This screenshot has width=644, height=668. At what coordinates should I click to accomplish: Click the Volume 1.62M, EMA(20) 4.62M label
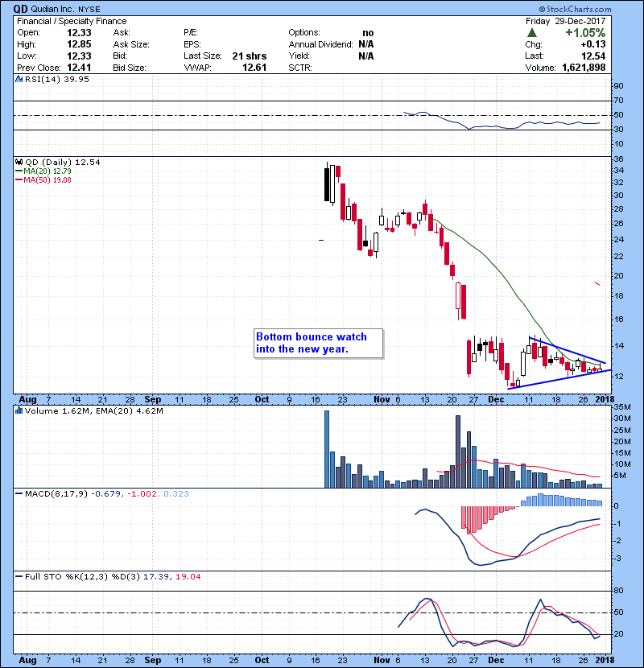pos(93,410)
